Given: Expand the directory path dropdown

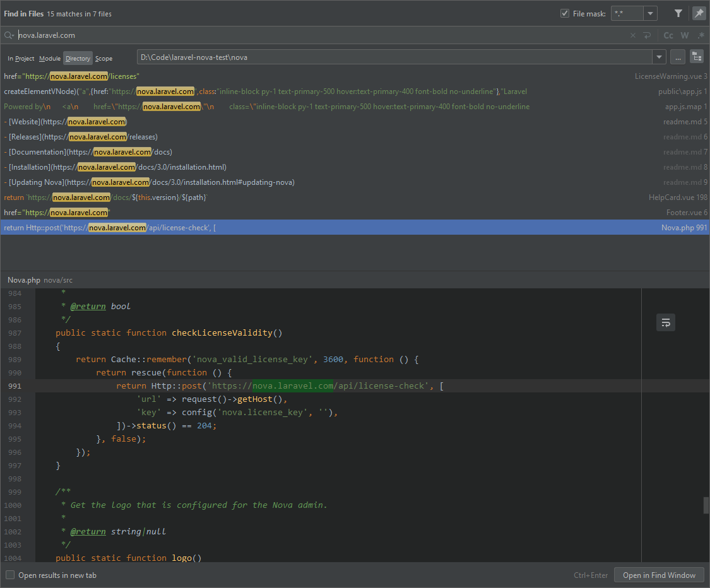Looking at the screenshot, I should [x=660, y=57].
